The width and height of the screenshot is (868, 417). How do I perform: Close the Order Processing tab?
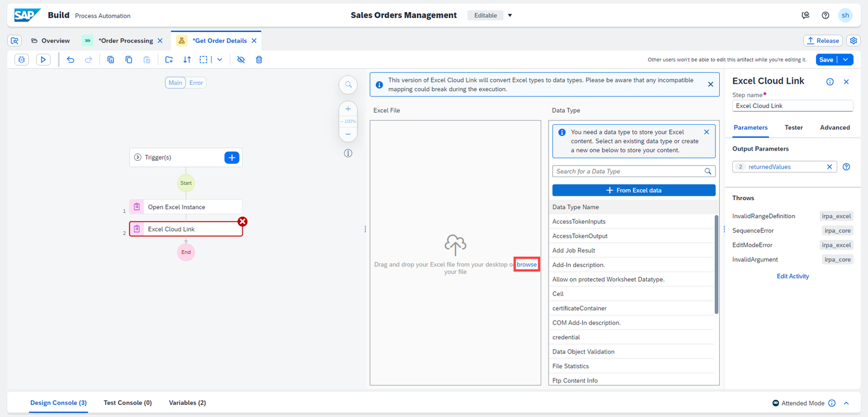[x=160, y=40]
